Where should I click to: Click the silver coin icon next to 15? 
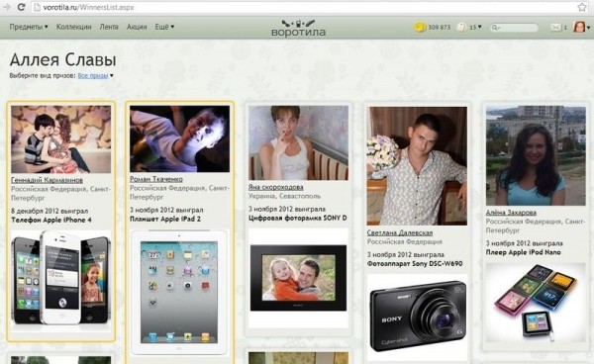461,28
